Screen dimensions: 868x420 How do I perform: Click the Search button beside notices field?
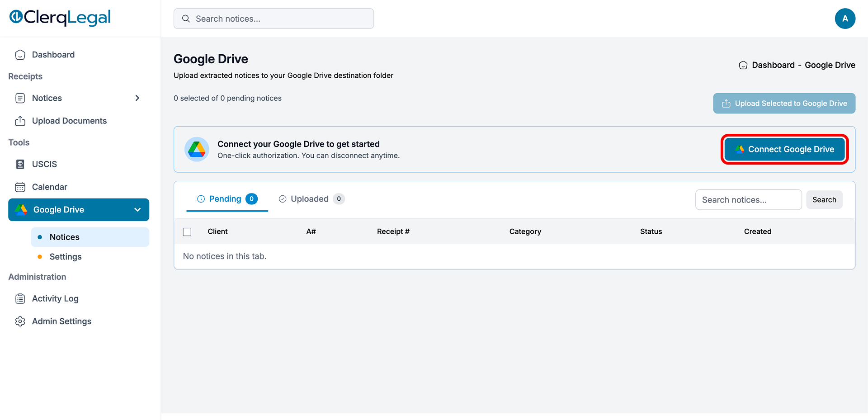[824, 200]
